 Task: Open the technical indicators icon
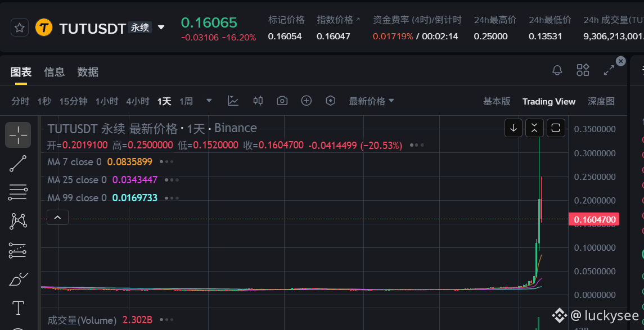click(x=233, y=101)
